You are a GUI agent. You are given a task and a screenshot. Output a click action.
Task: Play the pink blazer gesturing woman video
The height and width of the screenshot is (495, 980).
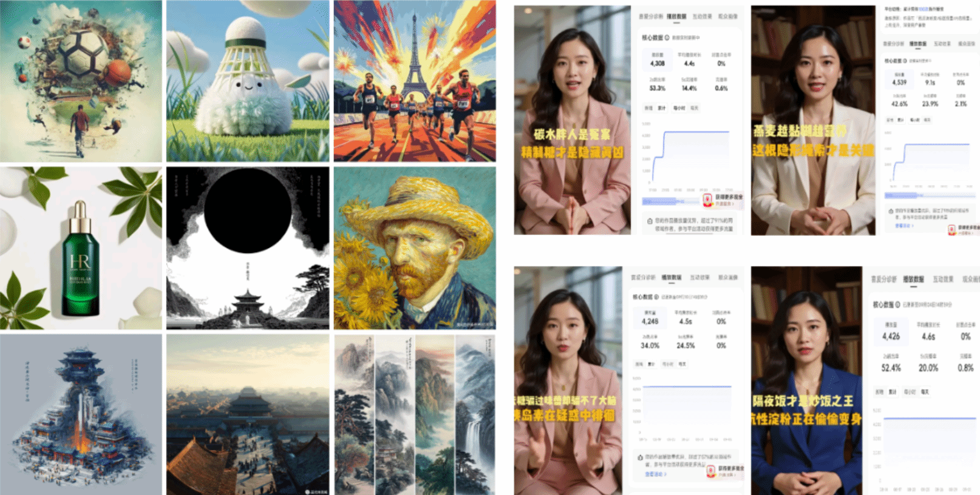click(x=568, y=380)
